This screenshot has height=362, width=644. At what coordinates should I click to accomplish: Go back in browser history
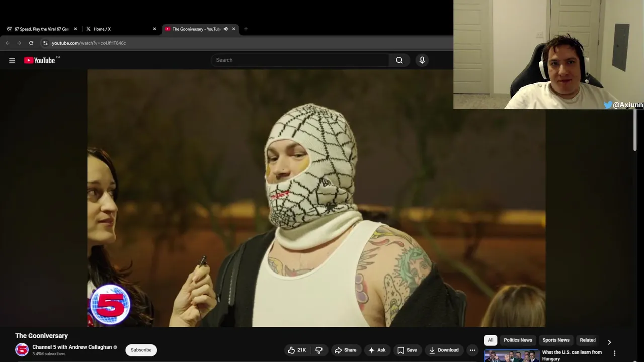point(8,43)
